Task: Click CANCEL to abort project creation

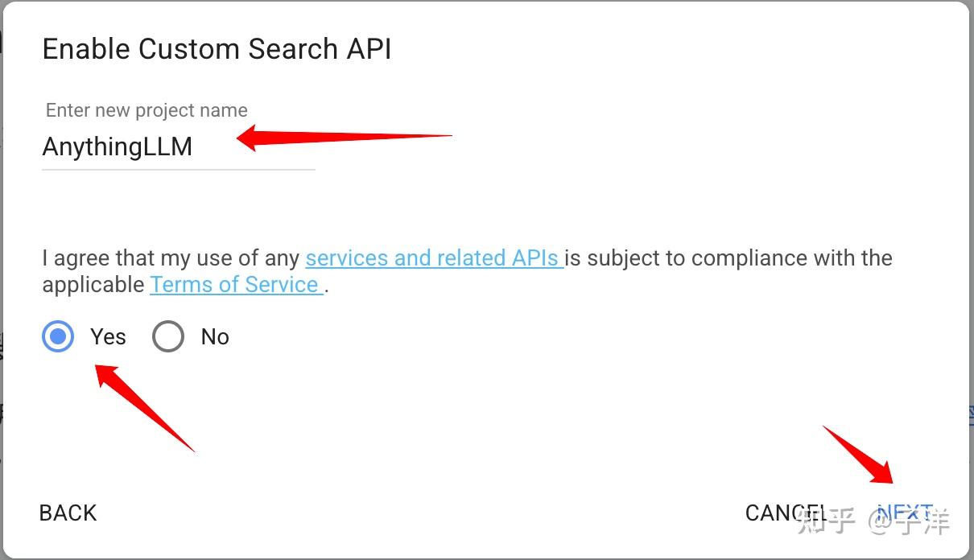Action: [785, 513]
